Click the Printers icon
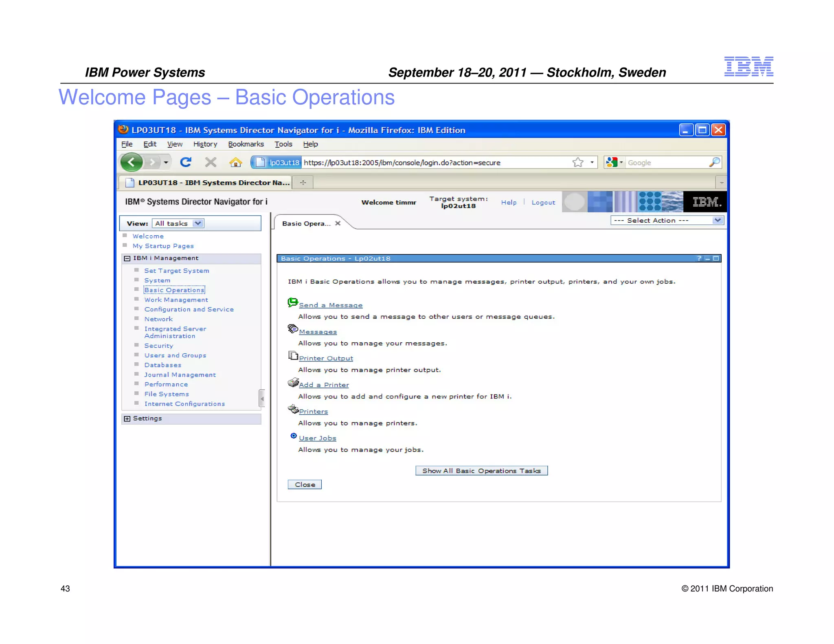This screenshot has width=834, height=644. pyautogui.click(x=293, y=409)
